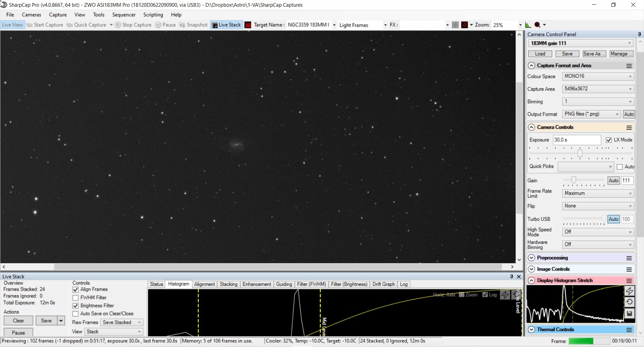Toggle the red reticule overlay icon
Screen dimensions: 644x347
pos(465,25)
